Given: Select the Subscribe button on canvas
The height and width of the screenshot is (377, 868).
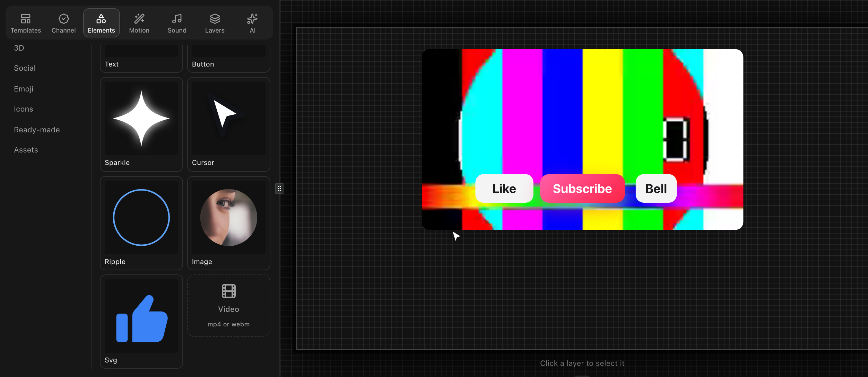Looking at the screenshot, I should point(582,188).
